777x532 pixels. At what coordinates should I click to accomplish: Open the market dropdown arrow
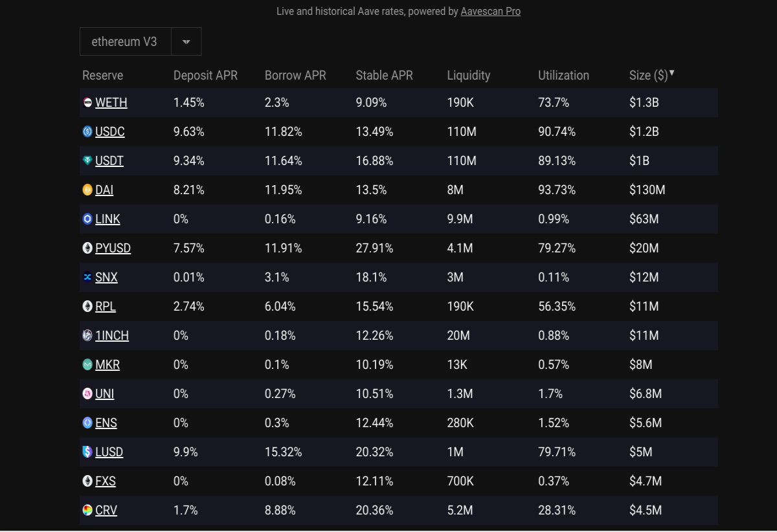(x=186, y=41)
